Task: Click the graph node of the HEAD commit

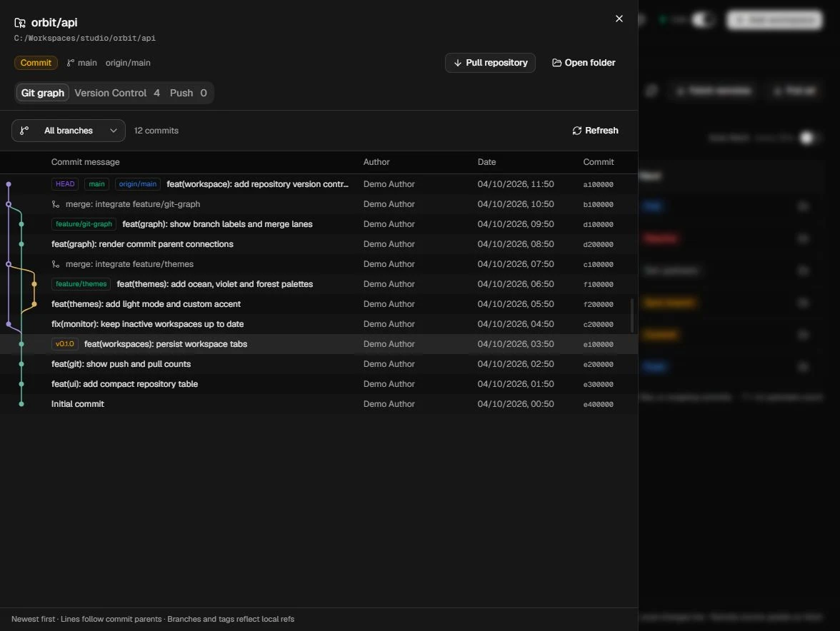Action: coord(9,184)
